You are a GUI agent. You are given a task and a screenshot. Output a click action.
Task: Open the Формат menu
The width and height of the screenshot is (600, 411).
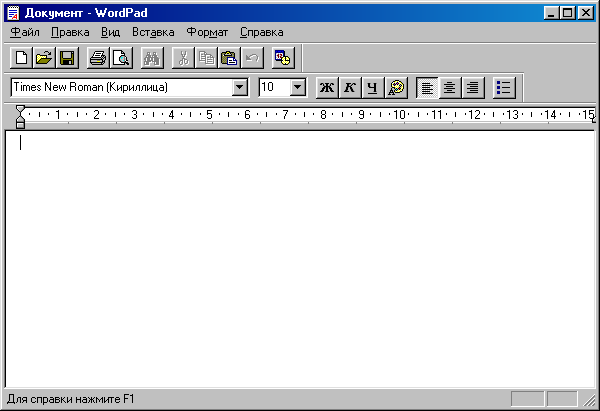[207, 32]
